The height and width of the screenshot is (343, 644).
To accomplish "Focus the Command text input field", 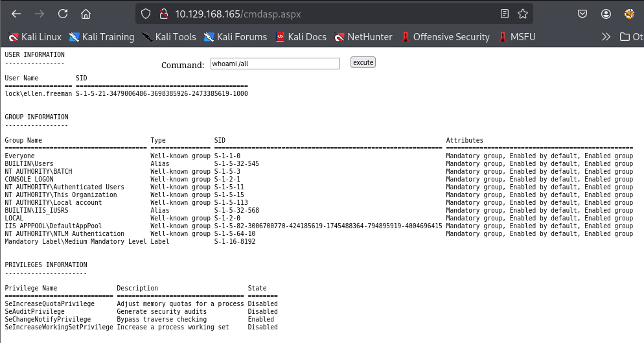I will click(x=274, y=64).
